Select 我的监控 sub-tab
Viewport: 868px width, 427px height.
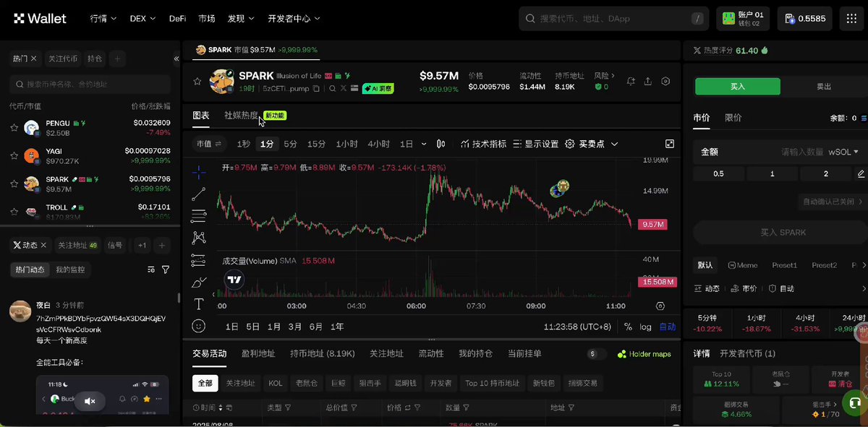coord(70,269)
